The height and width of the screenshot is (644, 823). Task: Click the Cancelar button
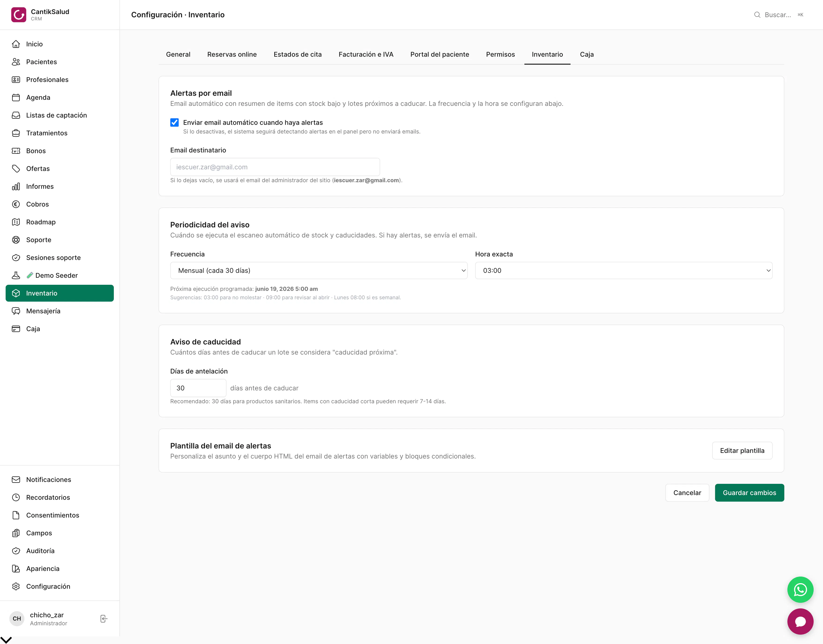point(687,493)
